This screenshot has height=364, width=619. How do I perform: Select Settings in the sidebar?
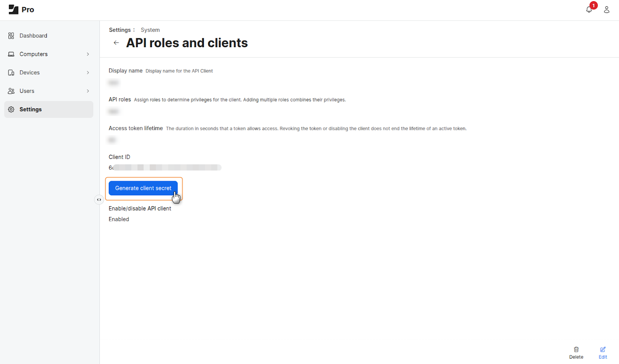pyautogui.click(x=31, y=109)
